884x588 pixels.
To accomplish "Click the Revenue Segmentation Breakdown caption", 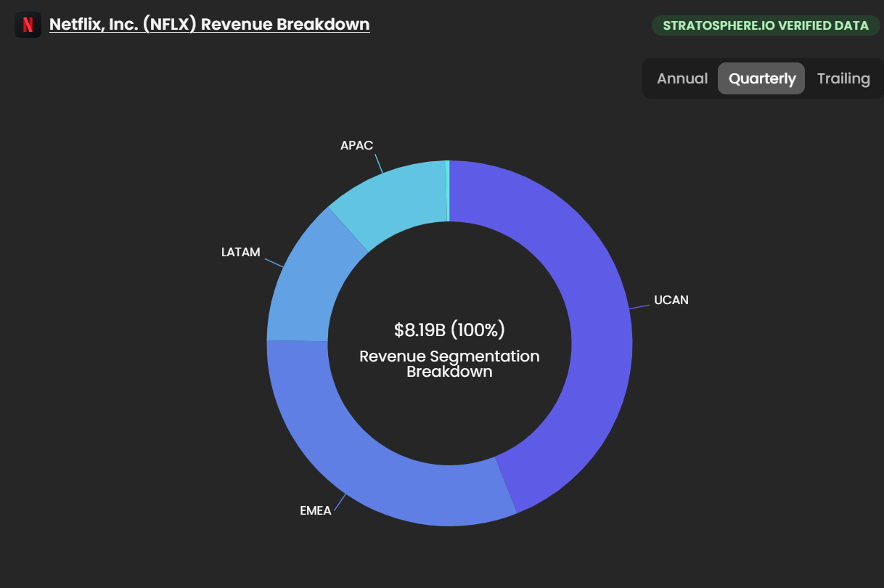I will pyautogui.click(x=449, y=364).
